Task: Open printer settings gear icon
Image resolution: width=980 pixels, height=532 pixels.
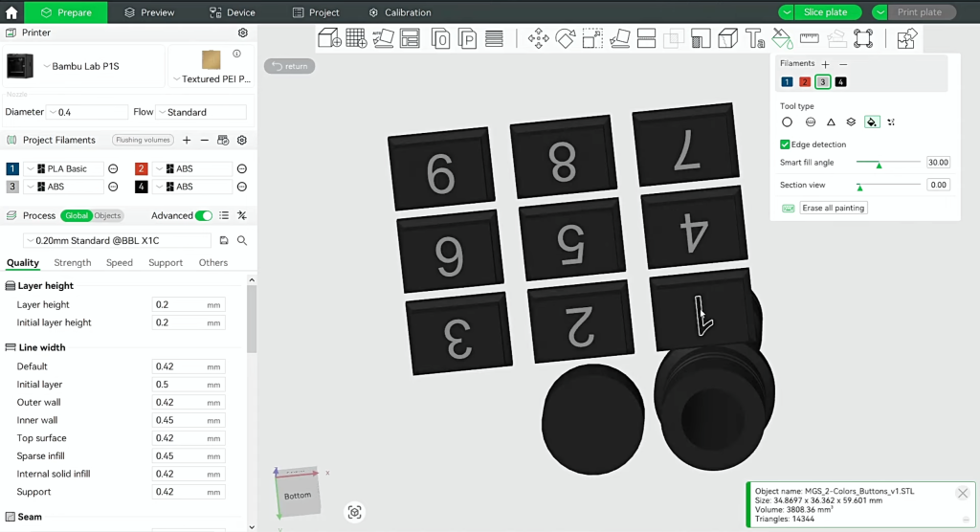Action: click(x=243, y=33)
